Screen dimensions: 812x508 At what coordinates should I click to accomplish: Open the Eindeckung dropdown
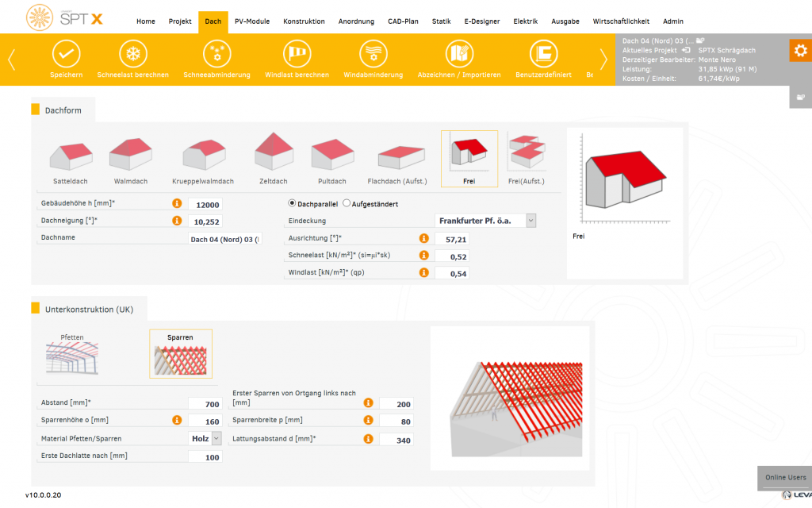click(x=530, y=221)
